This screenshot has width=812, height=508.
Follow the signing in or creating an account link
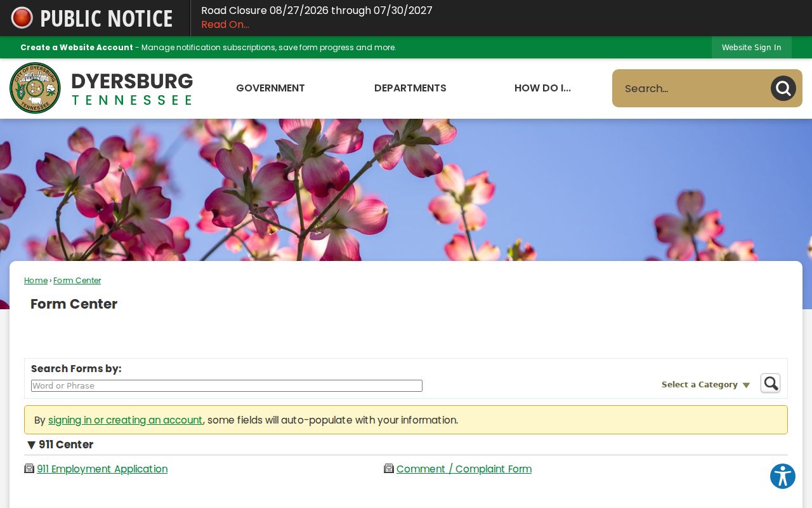click(x=126, y=420)
